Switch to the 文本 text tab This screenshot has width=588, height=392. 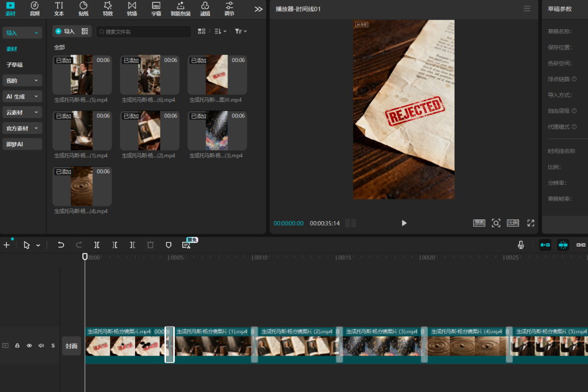(x=59, y=9)
